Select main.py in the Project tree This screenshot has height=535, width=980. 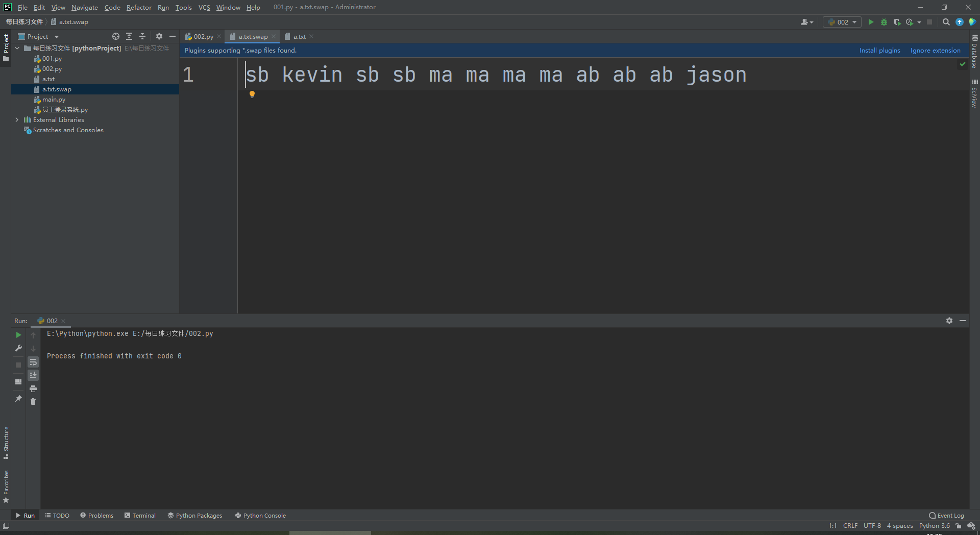(54, 100)
